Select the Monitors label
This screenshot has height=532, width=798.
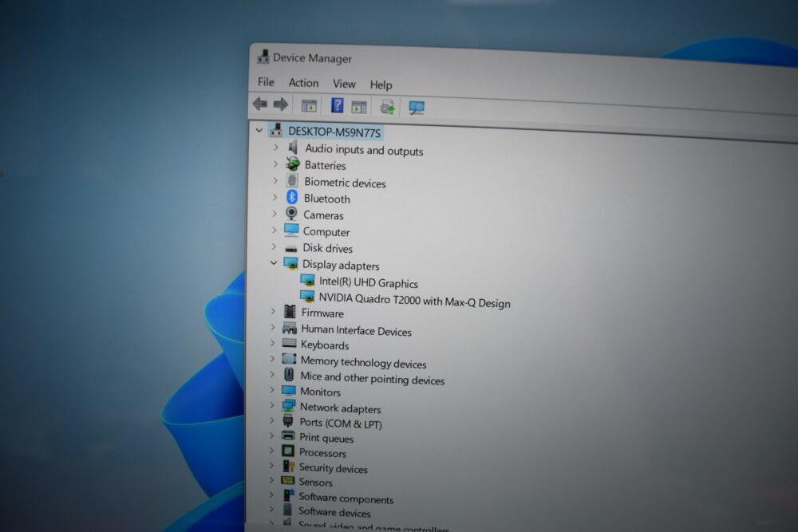click(x=320, y=392)
